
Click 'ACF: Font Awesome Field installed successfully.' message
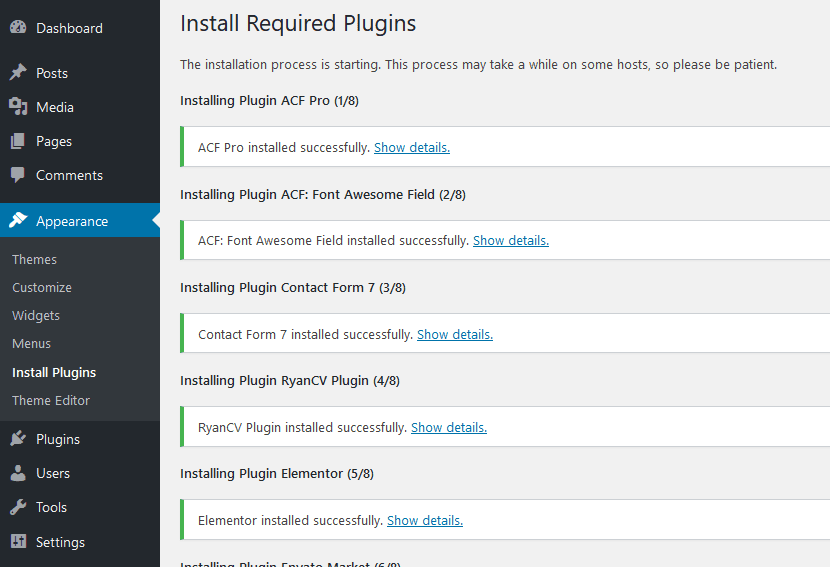pyautogui.click(x=333, y=240)
